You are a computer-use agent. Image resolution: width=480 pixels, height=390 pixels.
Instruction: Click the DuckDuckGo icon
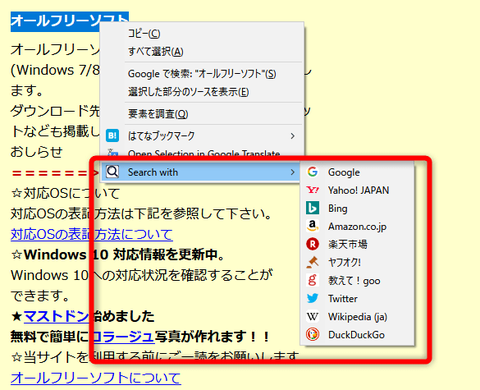[x=312, y=334]
